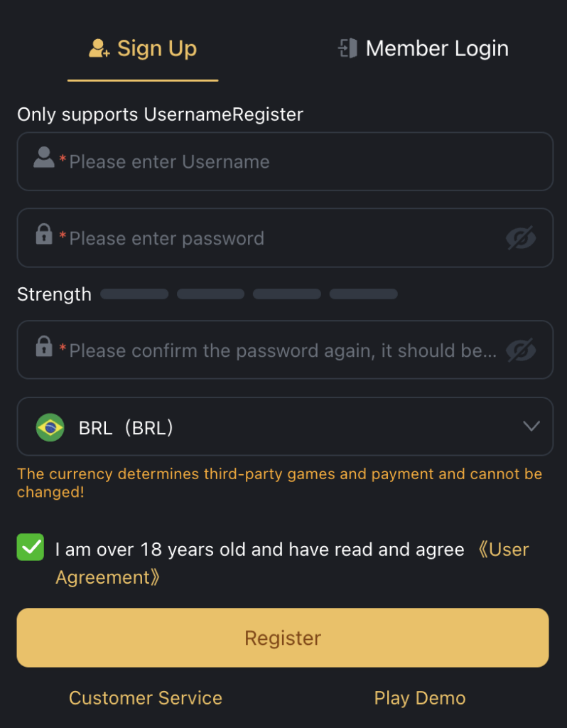567x728 pixels.
Task: Click the username person icon
Action: click(x=44, y=158)
